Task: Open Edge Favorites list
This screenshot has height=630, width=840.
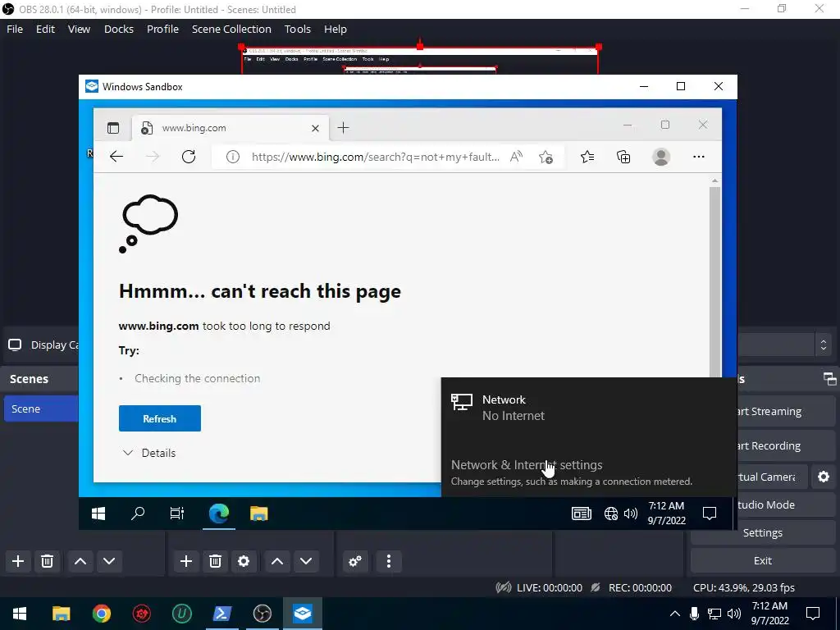Action: pyautogui.click(x=587, y=157)
